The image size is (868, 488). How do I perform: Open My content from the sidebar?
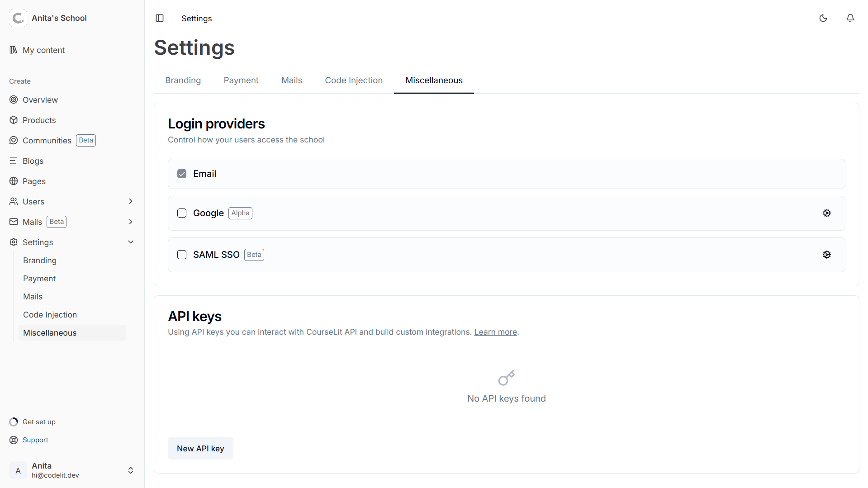(x=43, y=50)
